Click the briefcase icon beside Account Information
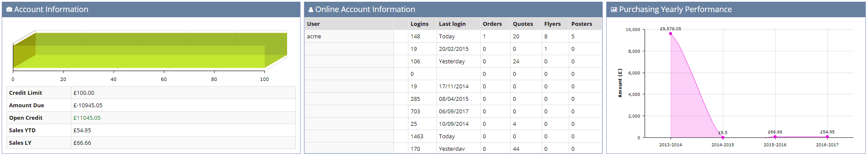This screenshot has height=165, width=868. [x=9, y=9]
